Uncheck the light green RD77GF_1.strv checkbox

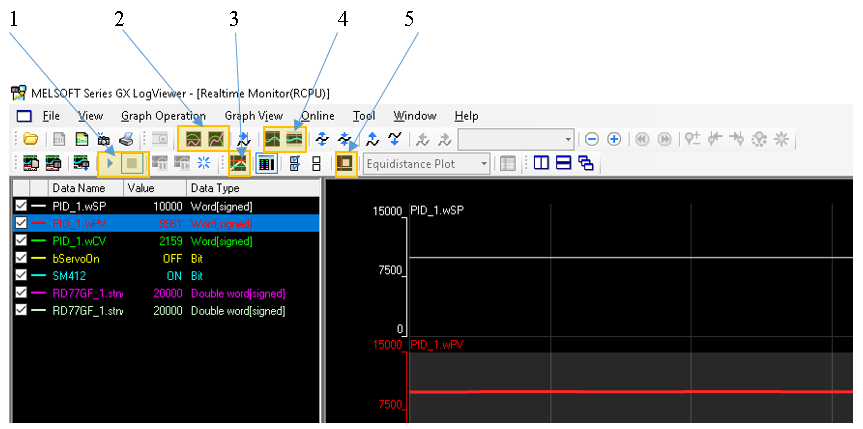point(21,310)
